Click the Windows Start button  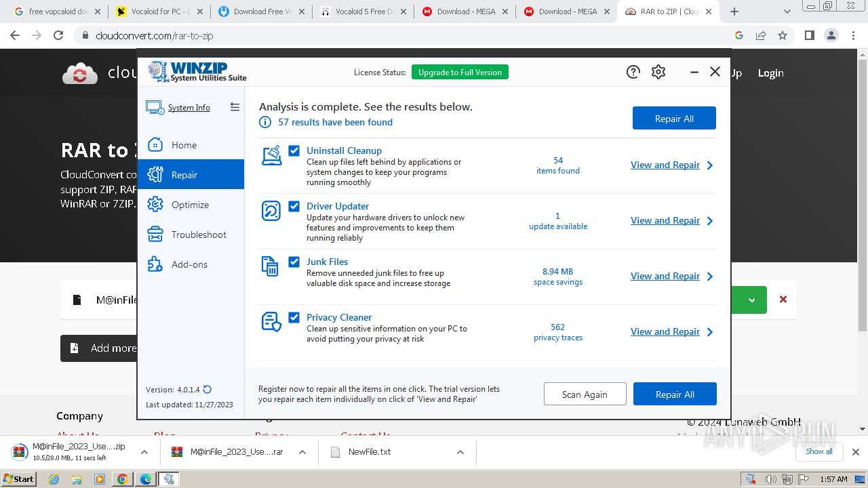(x=19, y=479)
